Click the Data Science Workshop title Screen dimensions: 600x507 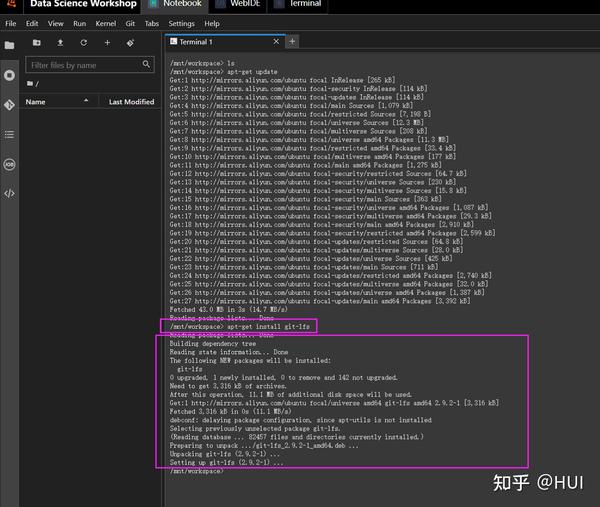(x=83, y=4)
